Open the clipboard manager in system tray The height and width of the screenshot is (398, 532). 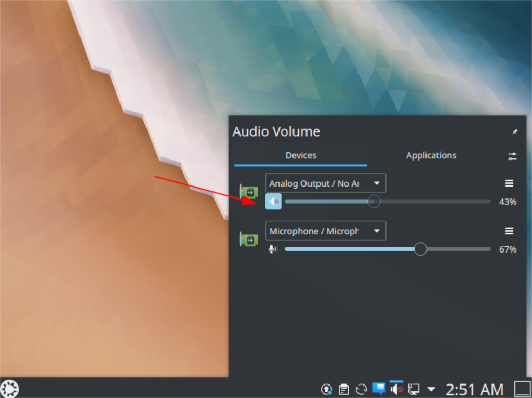click(x=343, y=389)
